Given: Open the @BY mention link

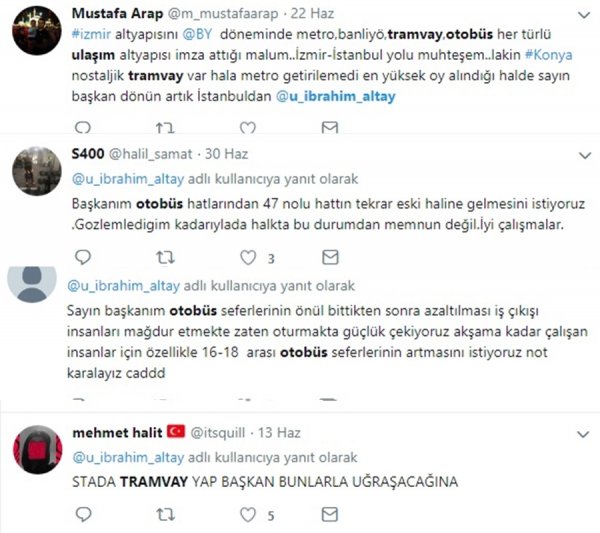Looking at the screenshot, I should [x=197, y=34].
